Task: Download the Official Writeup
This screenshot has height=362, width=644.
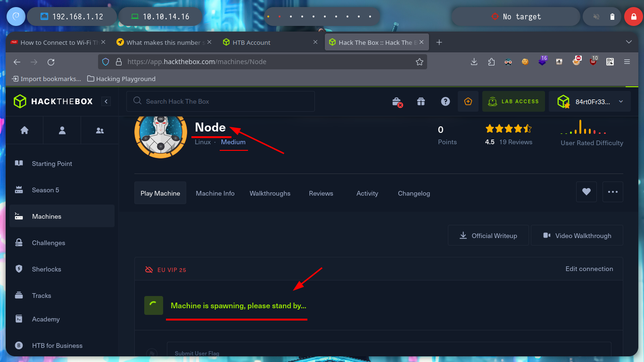Action: [488, 236]
